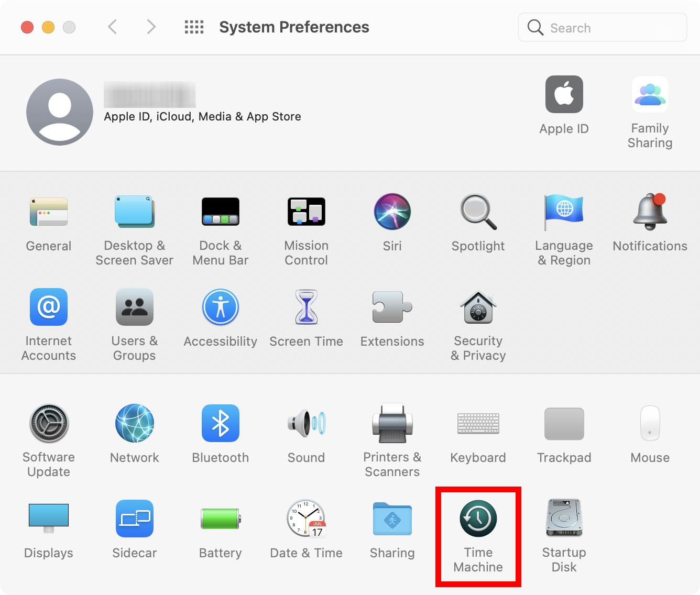Click the Show All grid button

click(x=193, y=26)
